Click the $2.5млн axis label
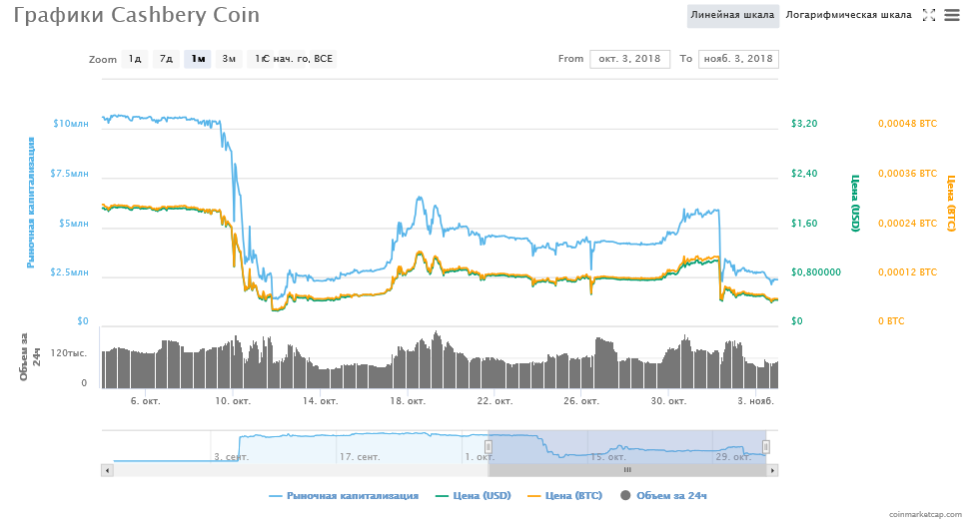980x528 pixels. pos(69,272)
